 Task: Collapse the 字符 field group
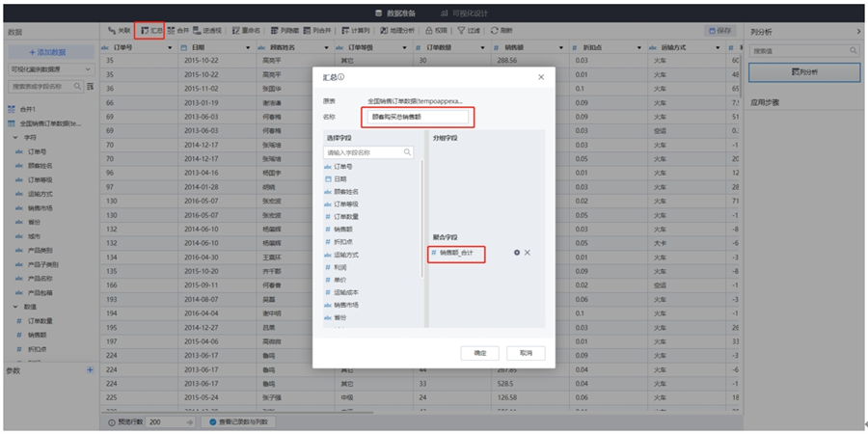15,138
